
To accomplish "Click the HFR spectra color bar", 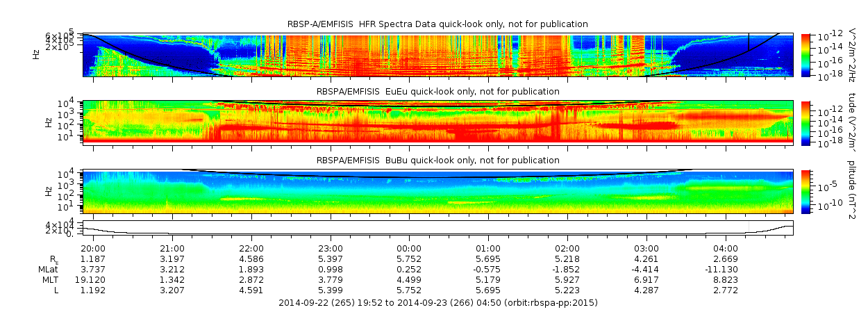I will tap(806, 54).
